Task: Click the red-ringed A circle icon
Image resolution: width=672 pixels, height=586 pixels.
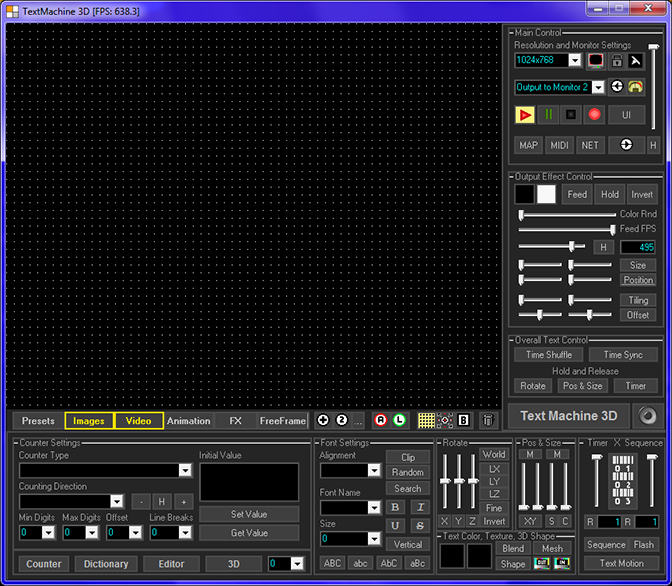Action: click(x=381, y=420)
